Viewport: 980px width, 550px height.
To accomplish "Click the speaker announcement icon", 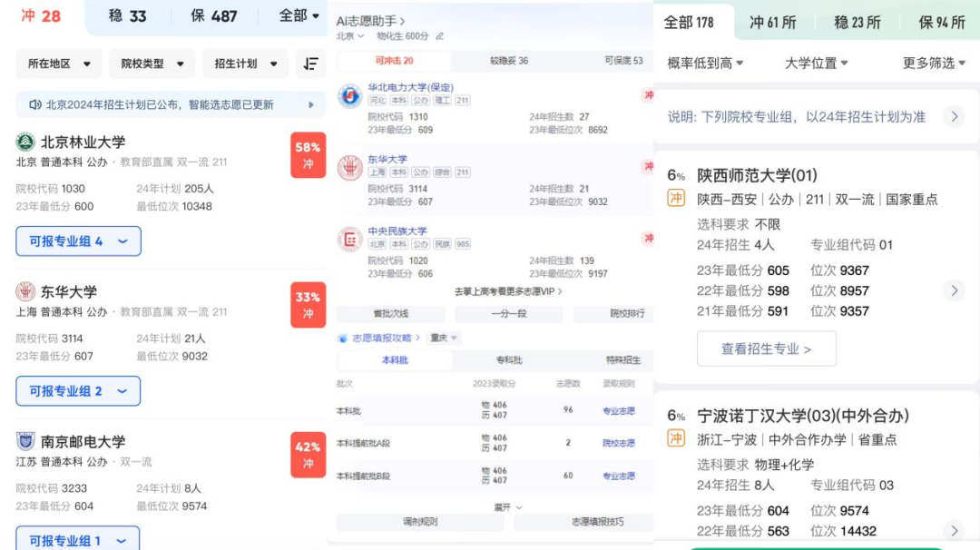I will point(34,104).
